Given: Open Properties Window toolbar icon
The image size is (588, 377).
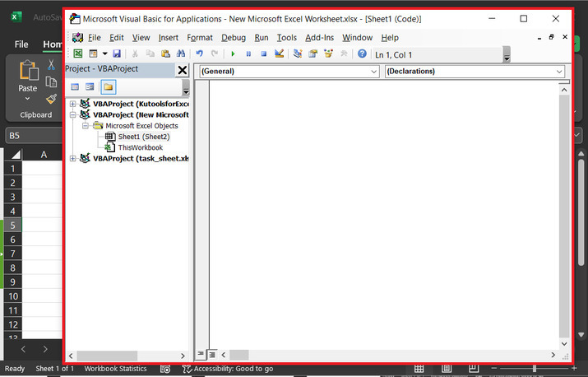Looking at the screenshot, I should point(313,54).
